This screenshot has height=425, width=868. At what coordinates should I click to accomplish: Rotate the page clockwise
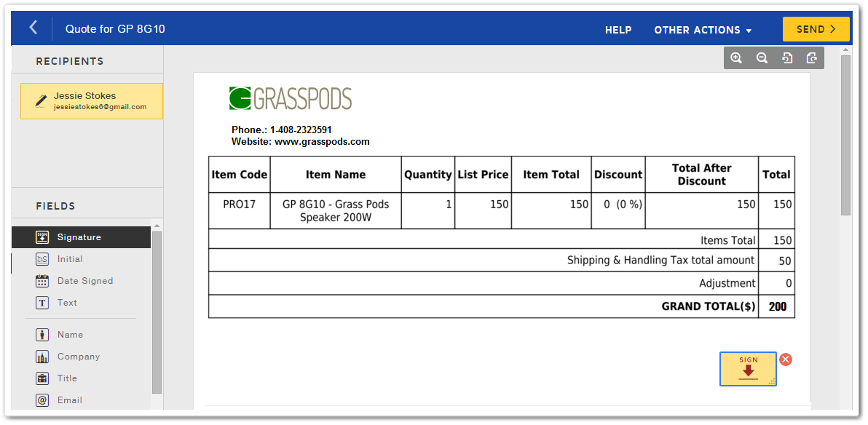pyautogui.click(x=812, y=58)
